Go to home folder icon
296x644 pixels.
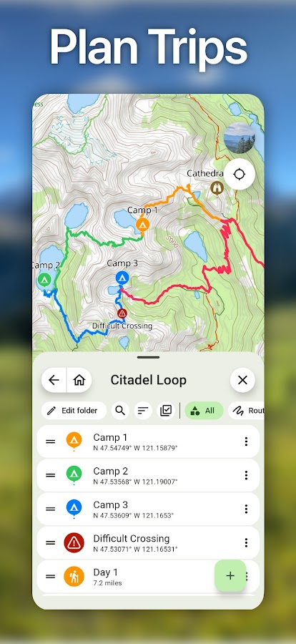pos(79,380)
